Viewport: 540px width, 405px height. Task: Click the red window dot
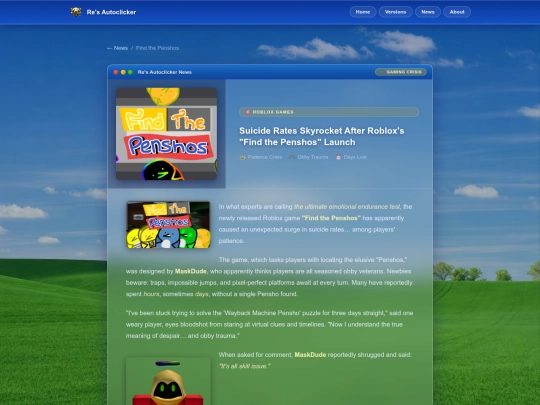(116, 72)
